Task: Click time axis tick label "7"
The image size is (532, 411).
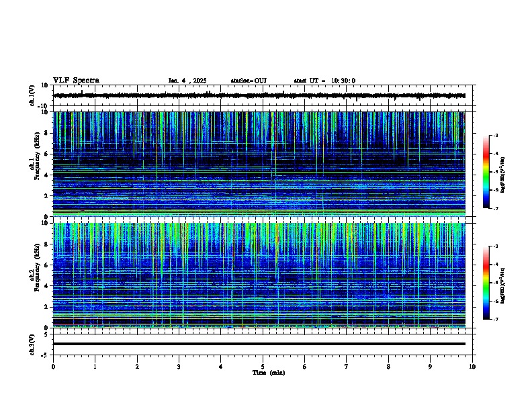Action: 347,366
